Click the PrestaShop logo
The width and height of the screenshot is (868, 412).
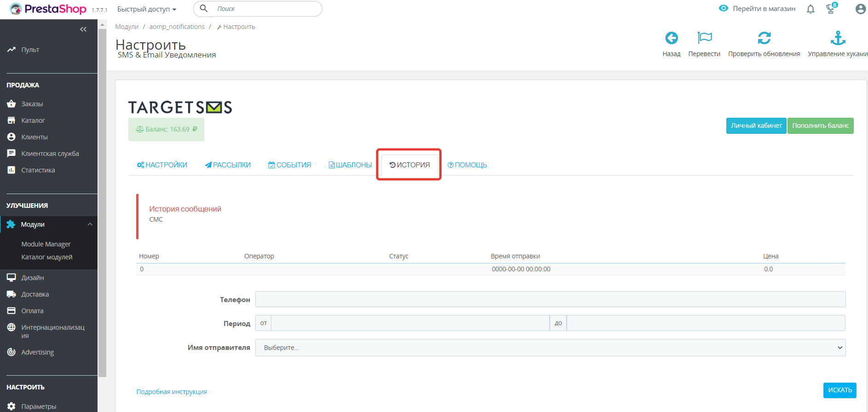[x=48, y=9]
